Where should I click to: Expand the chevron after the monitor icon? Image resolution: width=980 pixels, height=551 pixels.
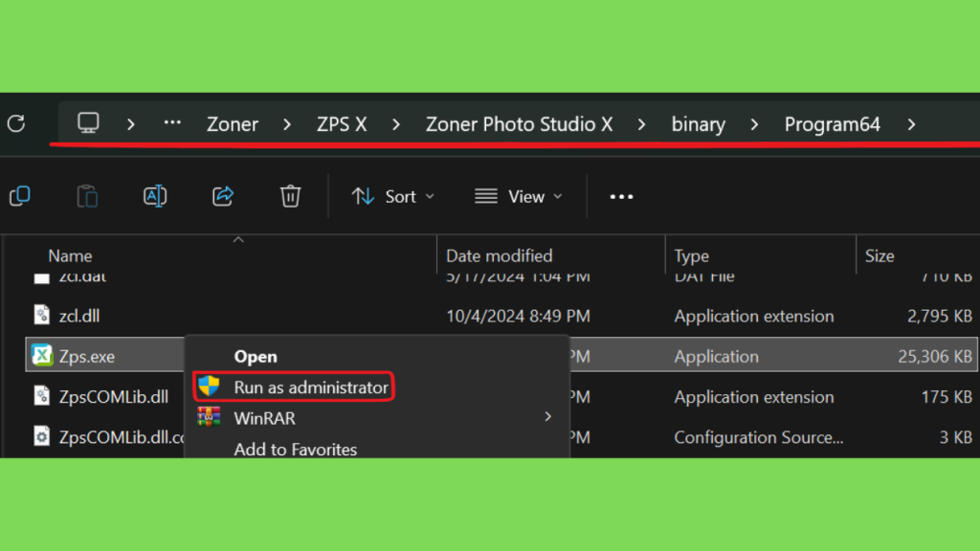click(130, 124)
